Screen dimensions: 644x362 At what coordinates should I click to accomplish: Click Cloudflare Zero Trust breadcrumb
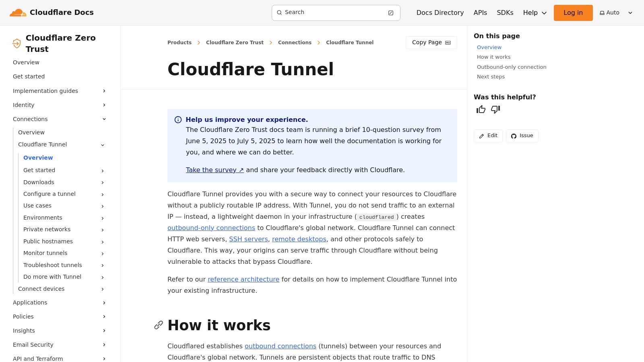235,43
